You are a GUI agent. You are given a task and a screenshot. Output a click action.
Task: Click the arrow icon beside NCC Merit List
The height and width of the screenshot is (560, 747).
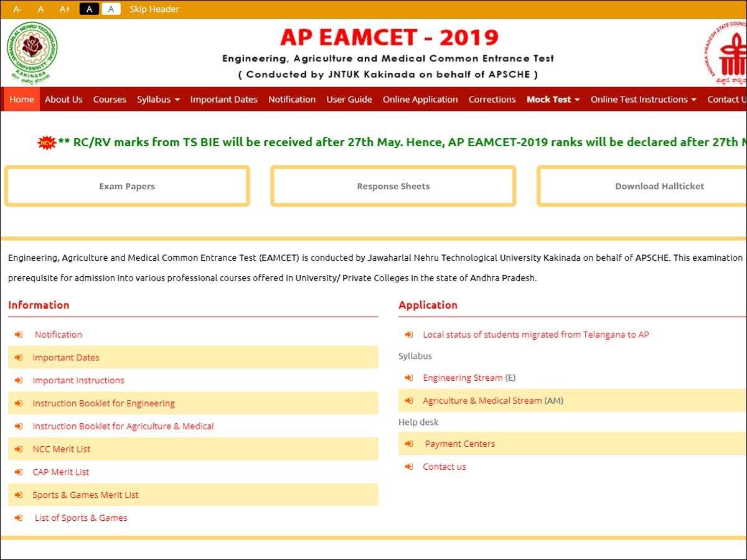(x=19, y=449)
